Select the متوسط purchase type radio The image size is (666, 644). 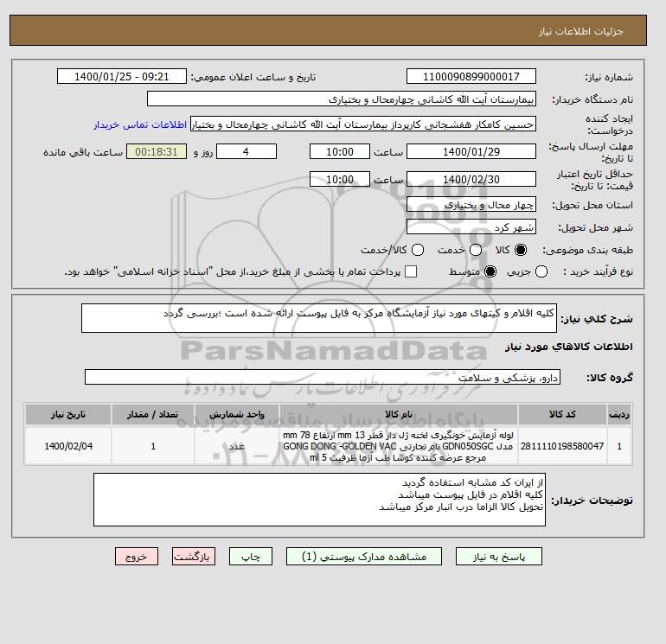pyautogui.click(x=490, y=271)
